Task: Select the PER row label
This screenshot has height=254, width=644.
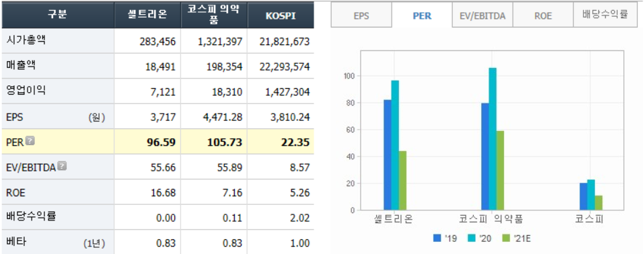Action: (15, 142)
